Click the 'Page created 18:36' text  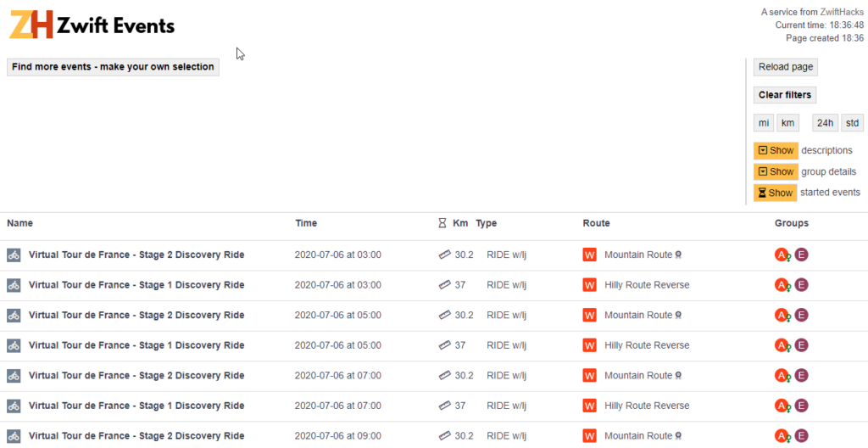[x=825, y=38]
